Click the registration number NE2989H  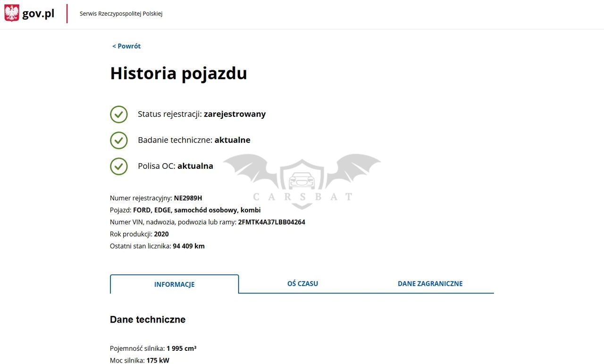click(188, 198)
